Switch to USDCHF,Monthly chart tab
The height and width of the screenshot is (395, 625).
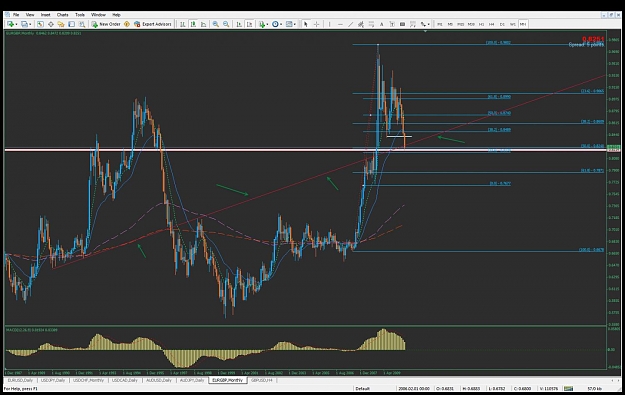[x=88, y=380]
